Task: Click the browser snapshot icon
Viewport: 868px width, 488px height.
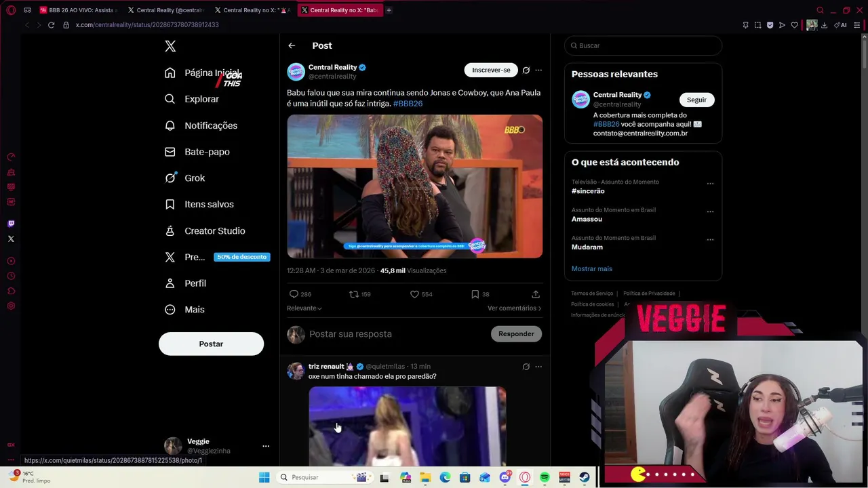Action: pos(757,25)
